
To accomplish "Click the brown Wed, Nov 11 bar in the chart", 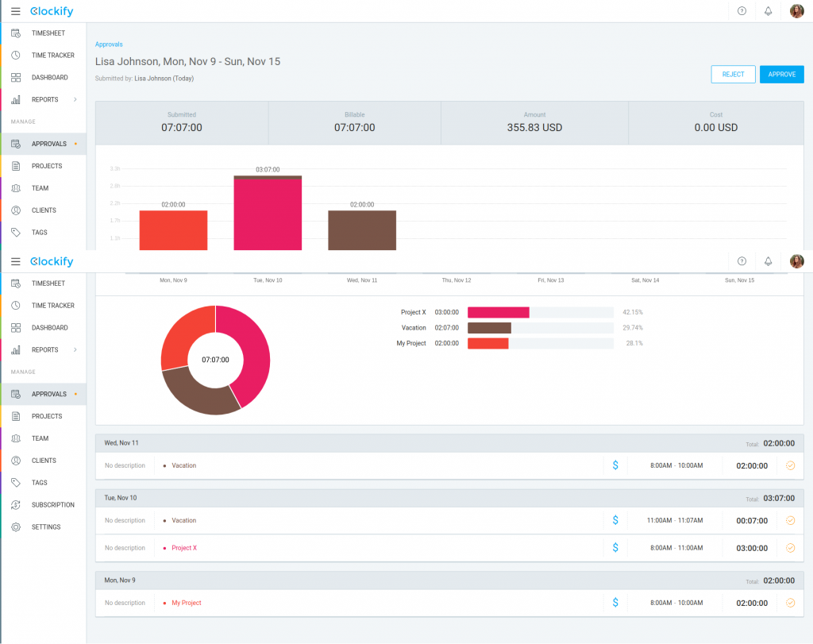I will point(362,230).
